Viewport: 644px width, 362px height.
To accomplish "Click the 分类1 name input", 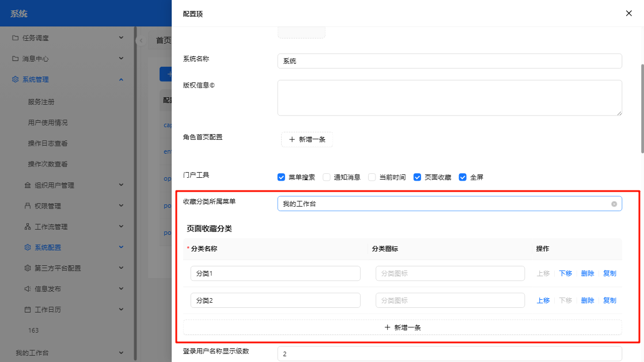I will tap(275, 273).
